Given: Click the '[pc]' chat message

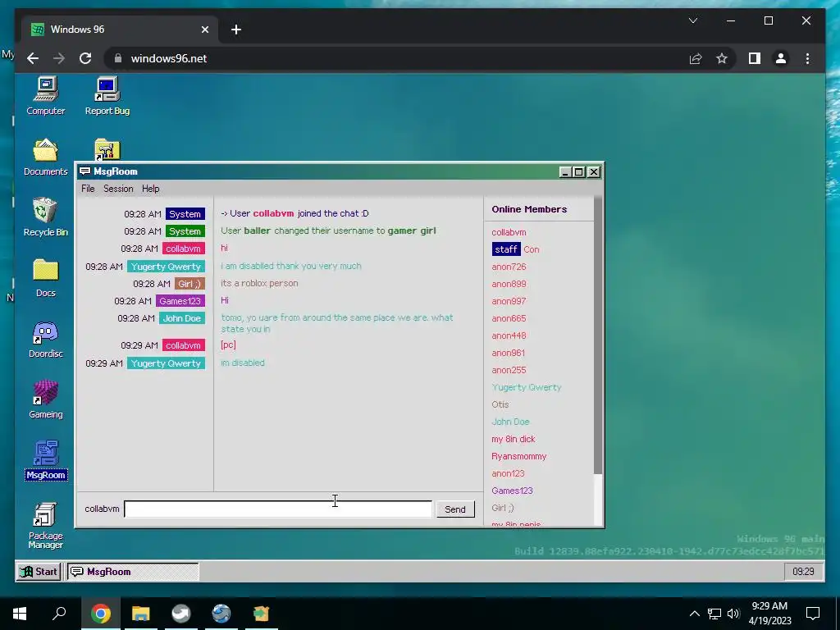Looking at the screenshot, I should point(228,345).
